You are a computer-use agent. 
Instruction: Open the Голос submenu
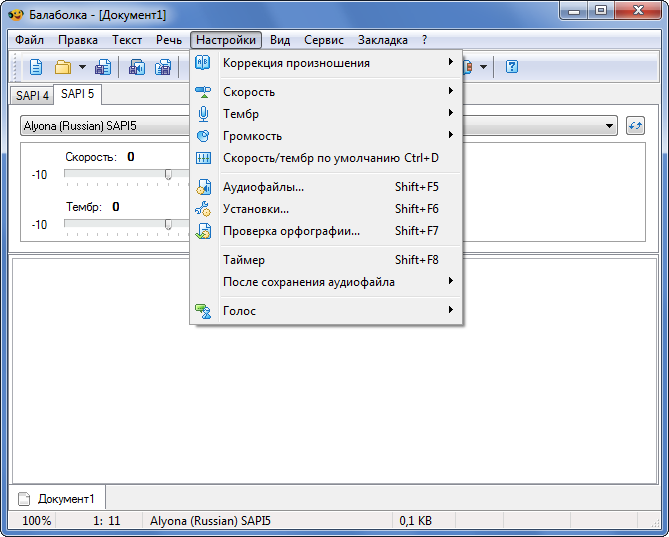[x=326, y=311]
